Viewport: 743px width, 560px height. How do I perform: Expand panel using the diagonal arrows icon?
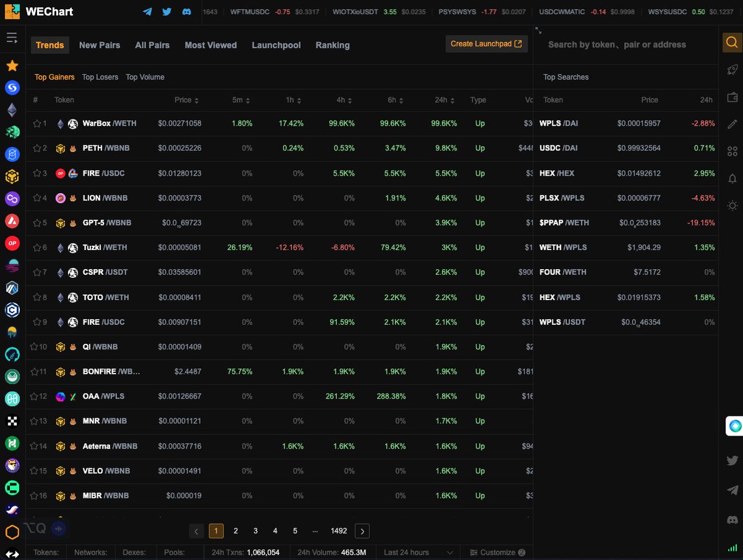click(539, 30)
